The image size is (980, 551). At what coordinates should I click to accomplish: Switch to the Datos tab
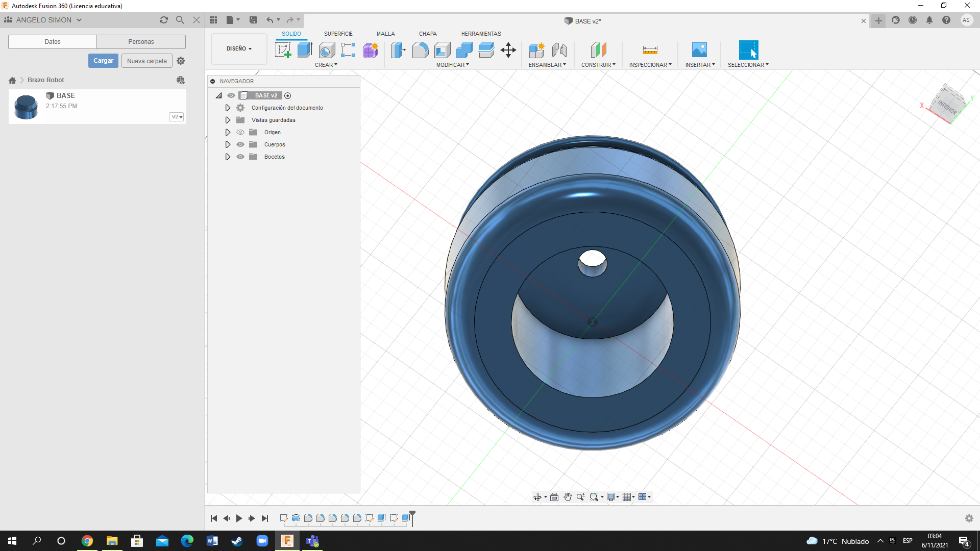pos(53,42)
